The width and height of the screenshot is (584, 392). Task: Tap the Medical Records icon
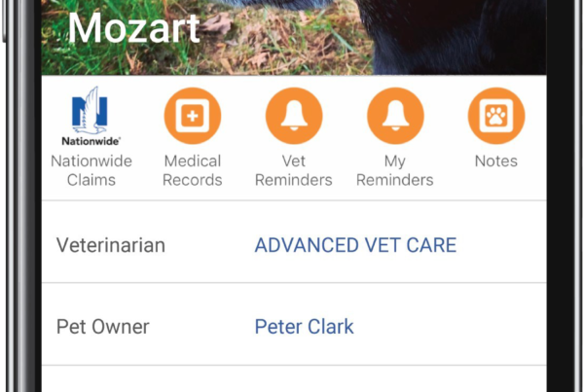[193, 116]
